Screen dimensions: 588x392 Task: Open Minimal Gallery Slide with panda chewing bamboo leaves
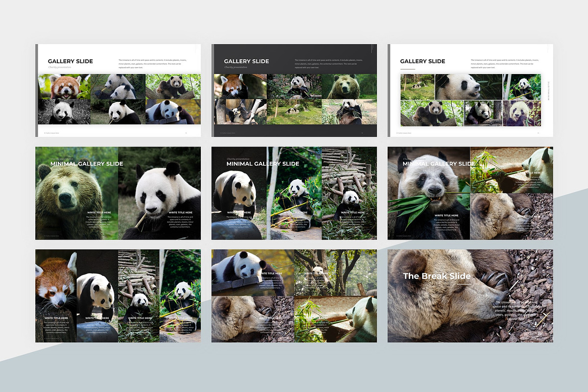[x=470, y=194]
